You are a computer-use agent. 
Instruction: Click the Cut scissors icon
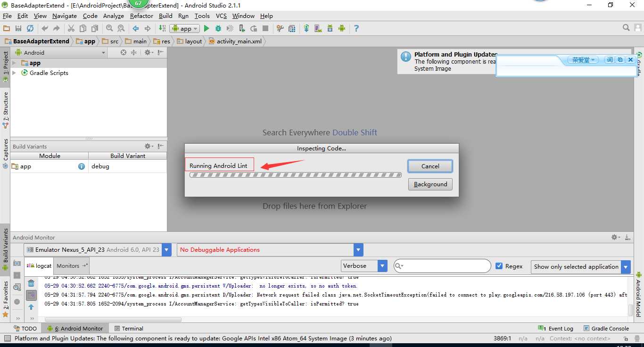pos(71,29)
